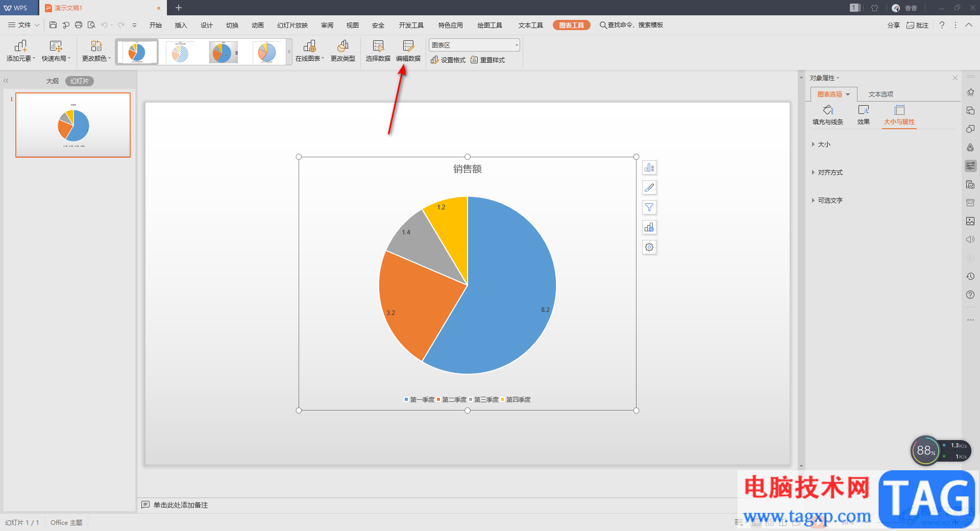980x531 pixels.
Task: Select the striped pie chart style thumbnail
Action: (x=180, y=52)
